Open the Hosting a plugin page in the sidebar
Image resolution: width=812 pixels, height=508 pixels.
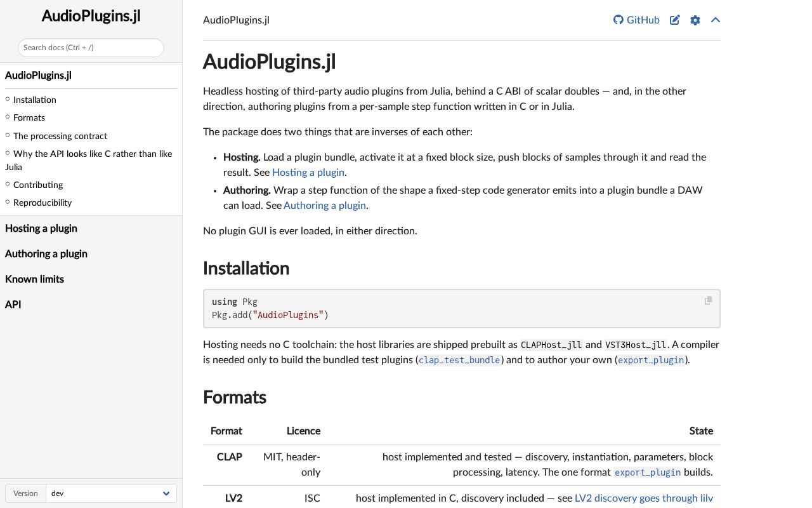tap(41, 228)
